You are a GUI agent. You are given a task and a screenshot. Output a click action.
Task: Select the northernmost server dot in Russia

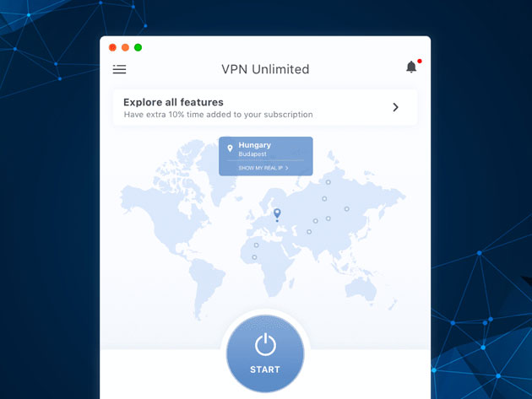(328, 182)
